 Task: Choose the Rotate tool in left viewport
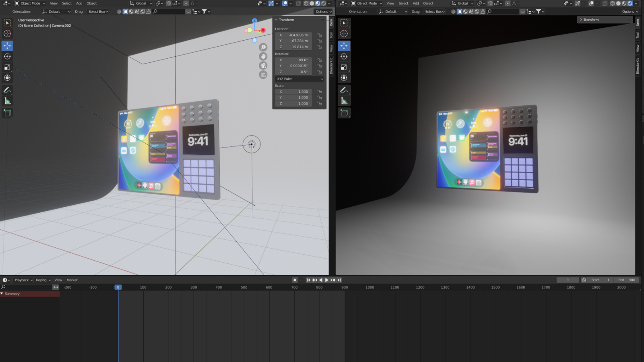(7, 56)
